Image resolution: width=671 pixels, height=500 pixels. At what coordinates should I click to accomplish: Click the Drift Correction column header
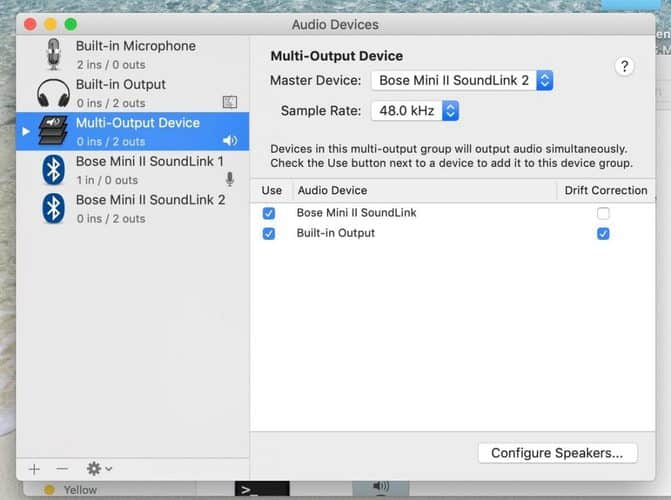[x=606, y=190]
